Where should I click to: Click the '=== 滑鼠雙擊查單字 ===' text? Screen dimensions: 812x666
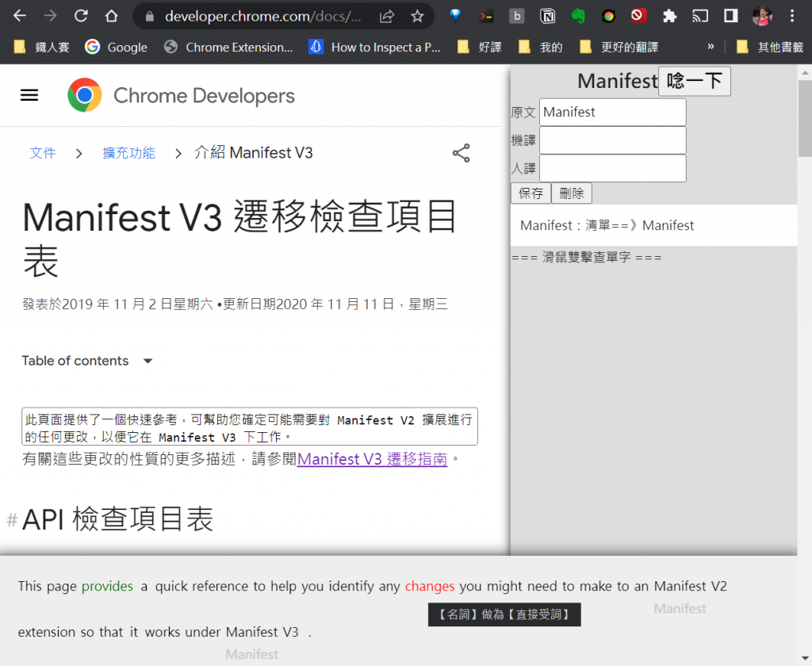(x=586, y=258)
